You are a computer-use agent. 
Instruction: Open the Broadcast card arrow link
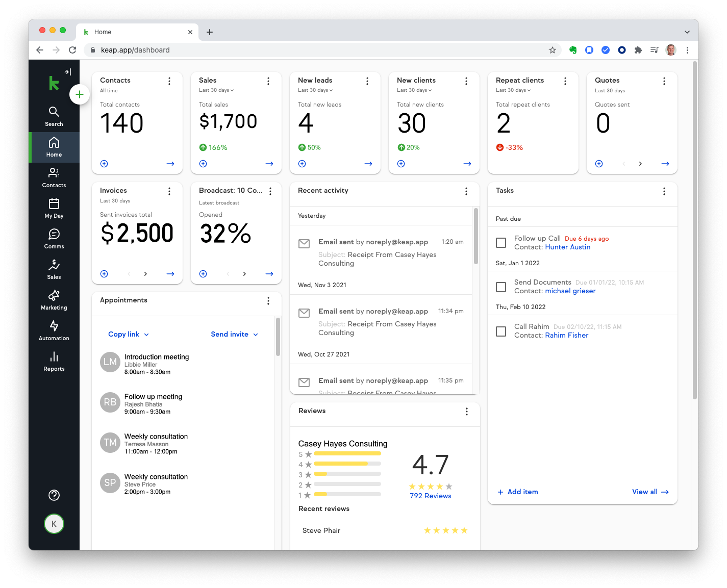click(x=269, y=274)
